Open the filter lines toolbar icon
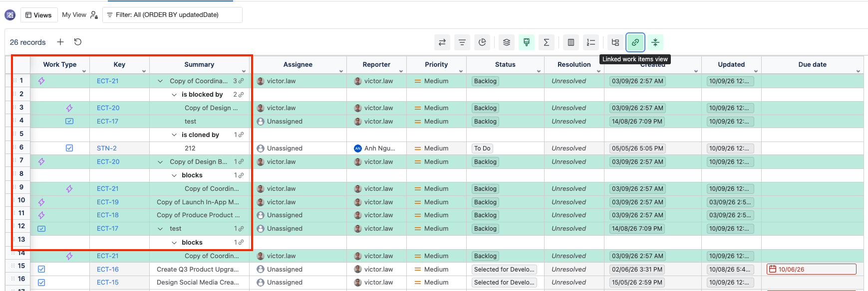 [462, 42]
